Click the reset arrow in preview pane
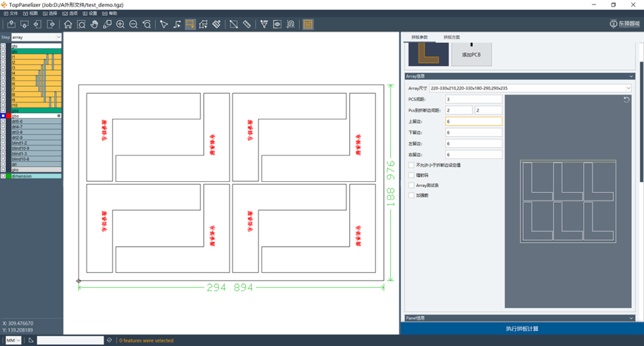The height and width of the screenshot is (346, 644). coord(626,99)
